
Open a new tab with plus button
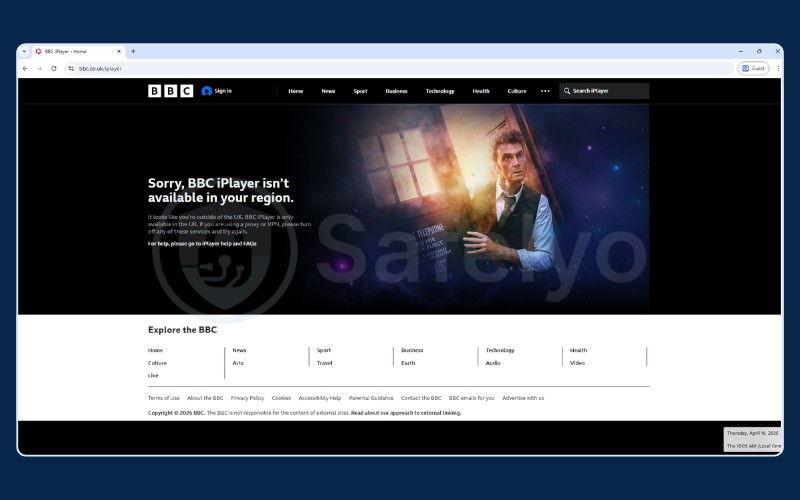coord(133,51)
